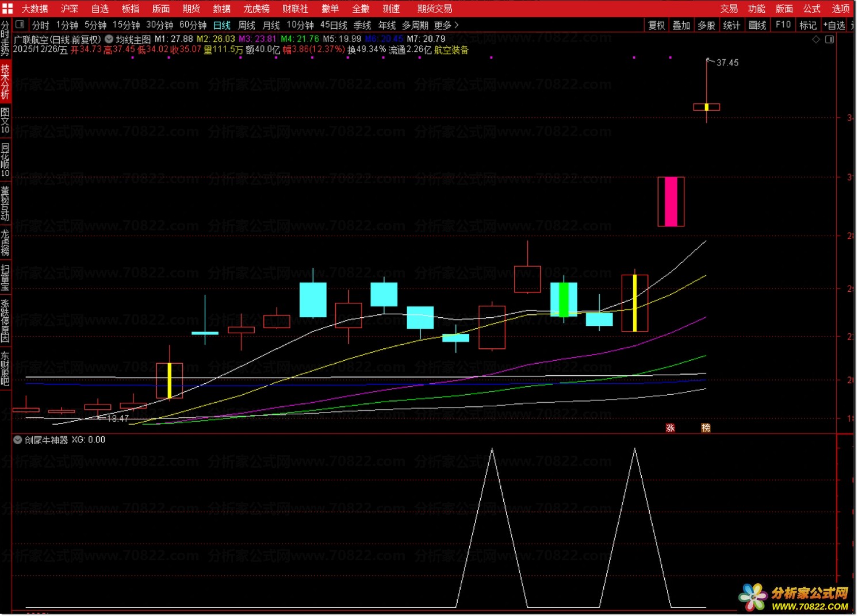Expand the 均线主图 indicator dropdown arrow
Image resolution: width=858 pixels, height=616 pixels.
(109, 39)
